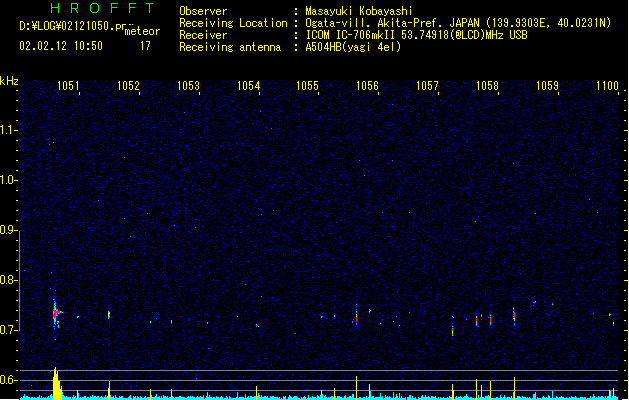This screenshot has height=400, width=629.
Task: Click the 1059 time axis marker
Action: point(547,86)
